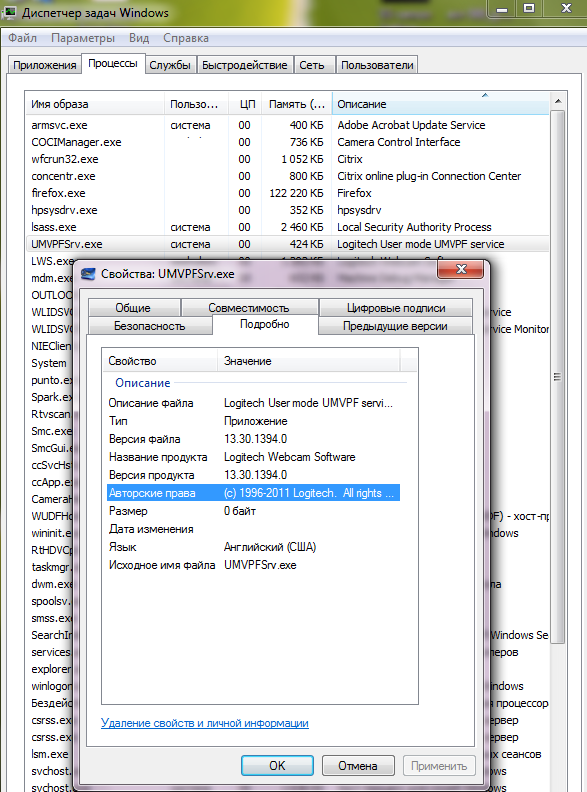Select the UMVPFSrv.exe process row
587x792 pixels.
pos(287,244)
